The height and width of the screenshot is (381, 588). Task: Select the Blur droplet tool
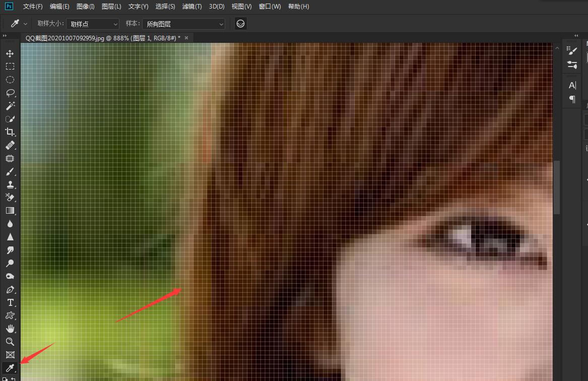(10, 224)
